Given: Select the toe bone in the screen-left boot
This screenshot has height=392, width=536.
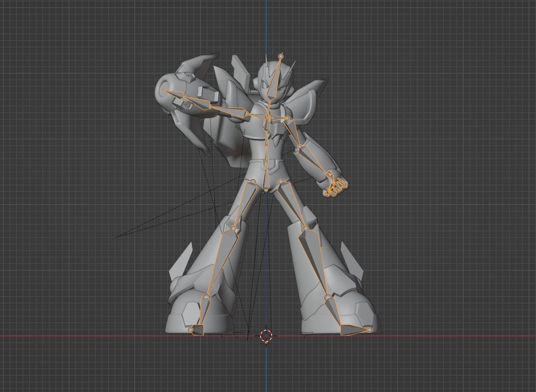Looking at the screenshot, I should 198,330.
